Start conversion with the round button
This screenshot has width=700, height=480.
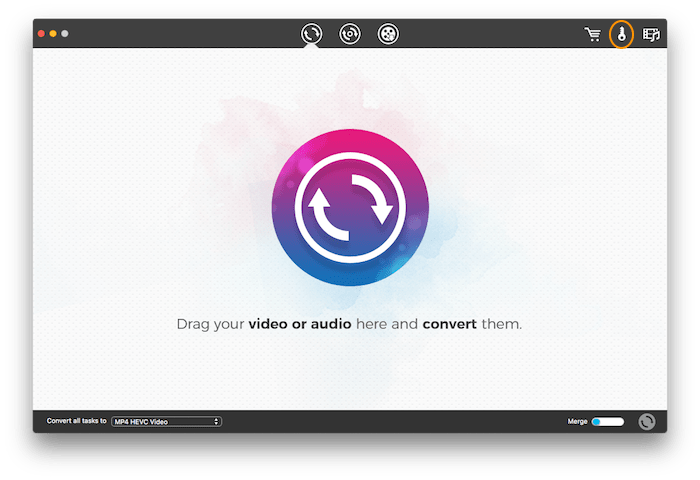tap(646, 422)
